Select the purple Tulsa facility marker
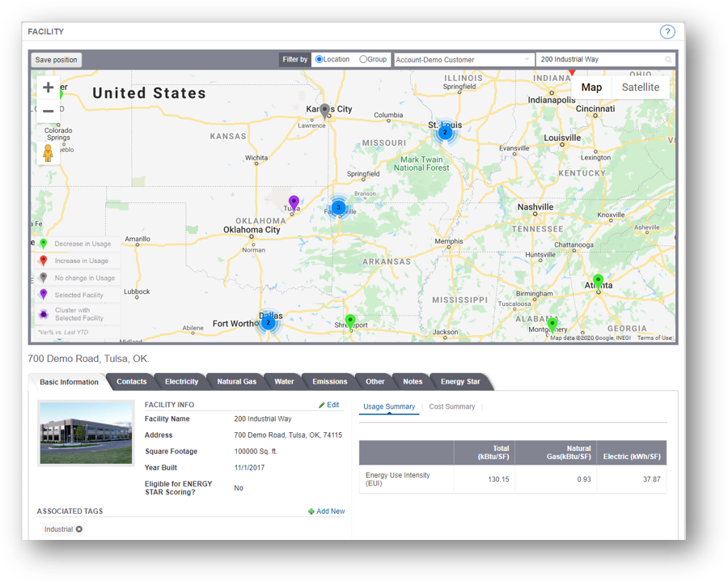The width and height of the screenshot is (728, 582). pyautogui.click(x=294, y=200)
